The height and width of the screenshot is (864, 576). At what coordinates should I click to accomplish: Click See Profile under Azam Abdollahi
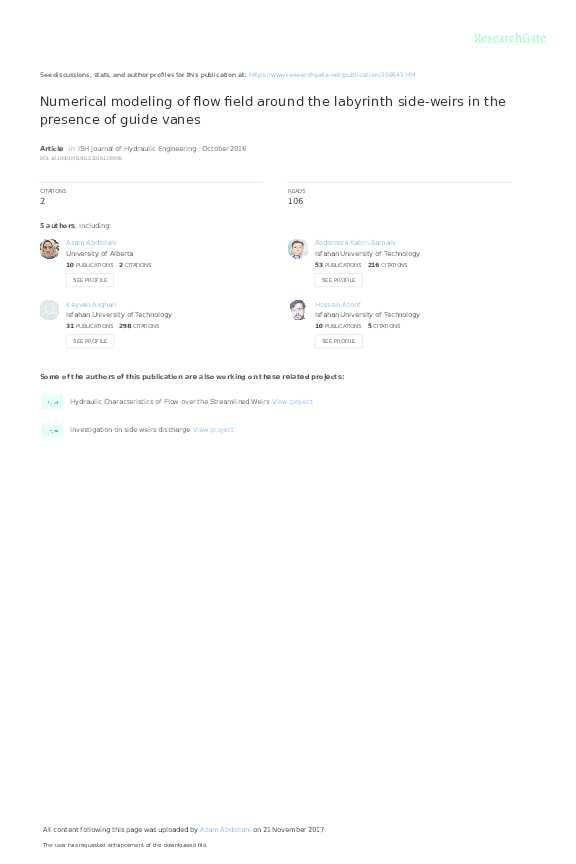[x=90, y=280]
